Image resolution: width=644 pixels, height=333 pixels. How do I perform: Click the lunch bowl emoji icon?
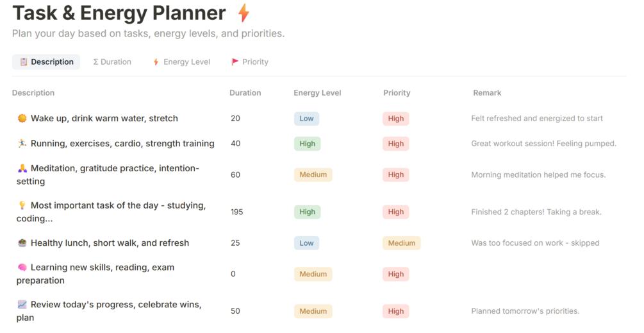(x=22, y=243)
